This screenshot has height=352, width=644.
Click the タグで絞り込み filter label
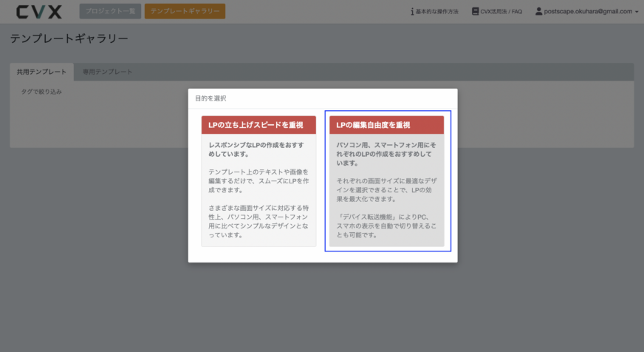pyautogui.click(x=41, y=92)
